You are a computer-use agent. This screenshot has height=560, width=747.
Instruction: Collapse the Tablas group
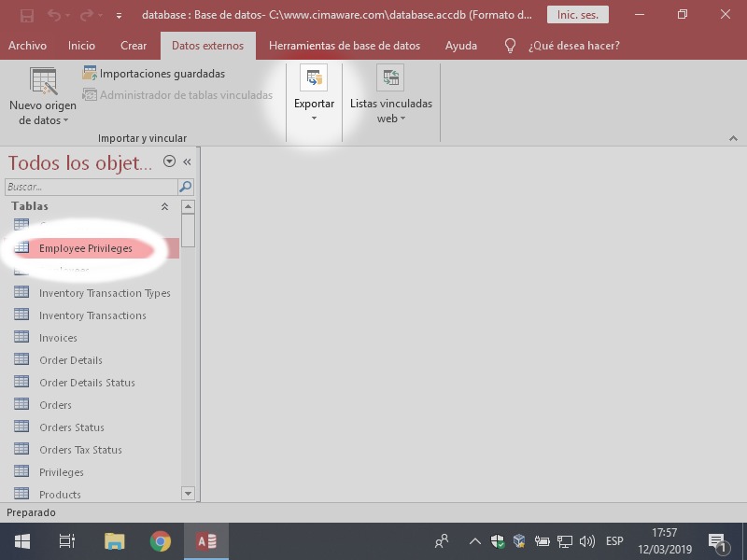click(x=165, y=206)
